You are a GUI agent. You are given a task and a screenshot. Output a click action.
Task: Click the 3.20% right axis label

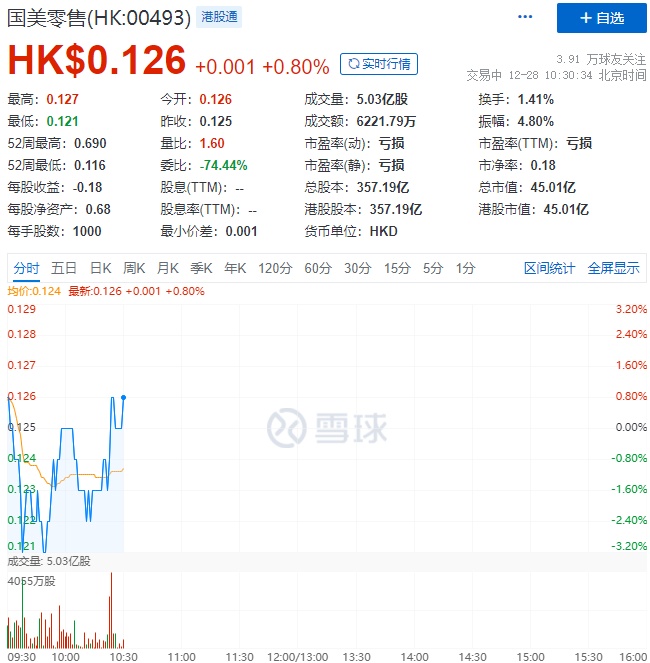[x=631, y=309]
